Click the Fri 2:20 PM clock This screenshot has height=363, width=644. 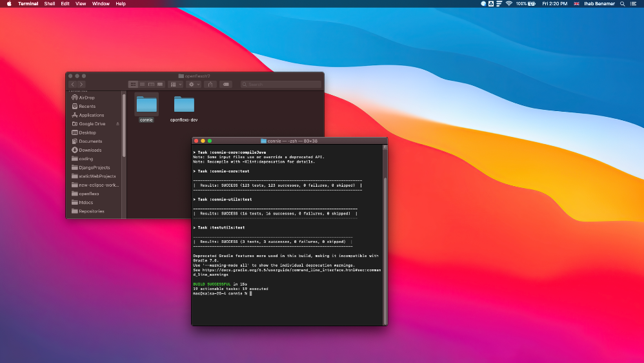(554, 4)
